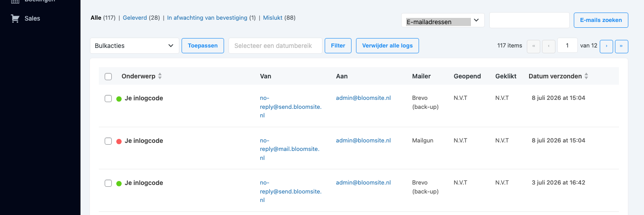
Task: Jump to last page double arrow
Action: (x=622, y=46)
